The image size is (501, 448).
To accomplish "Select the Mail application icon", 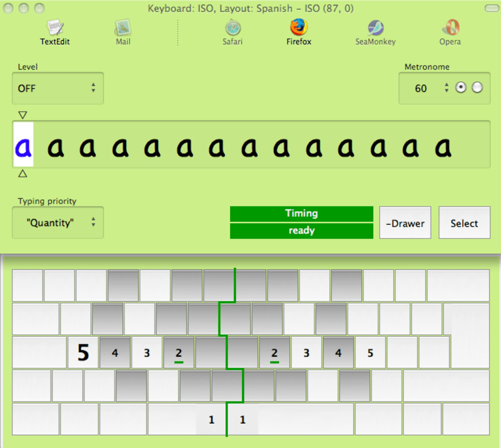I will pyautogui.click(x=123, y=28).
